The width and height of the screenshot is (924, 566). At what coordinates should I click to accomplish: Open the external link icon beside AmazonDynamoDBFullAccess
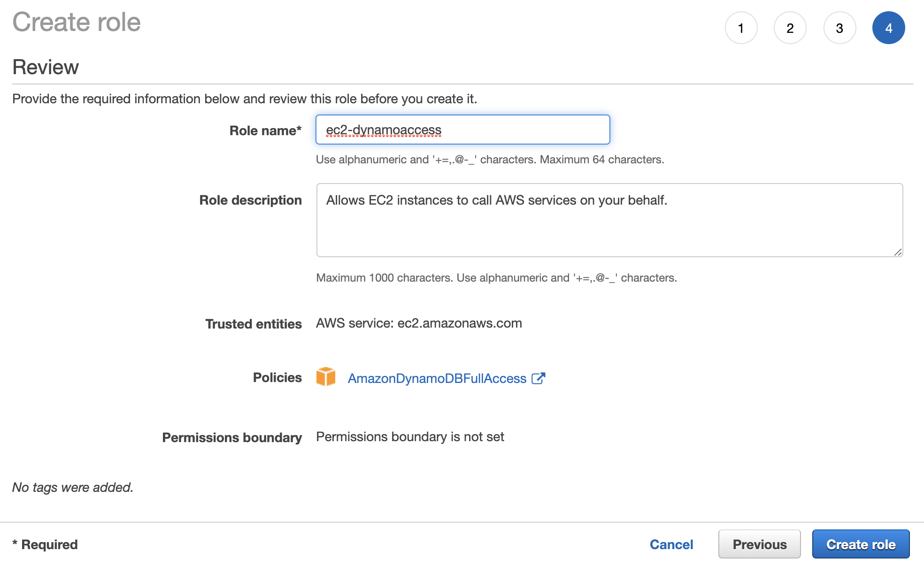[x=538, y=378]
